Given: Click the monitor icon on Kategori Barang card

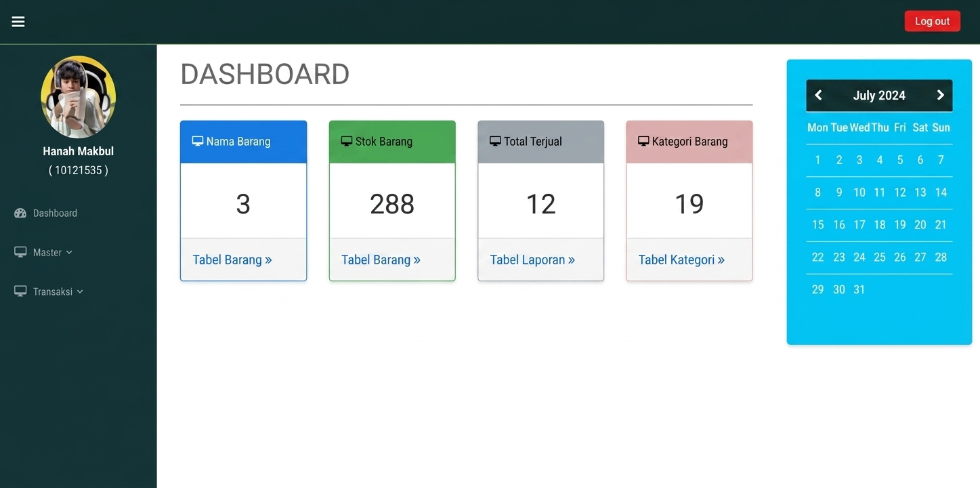Looking at the screenshot, I should click(x=643, y=141).
